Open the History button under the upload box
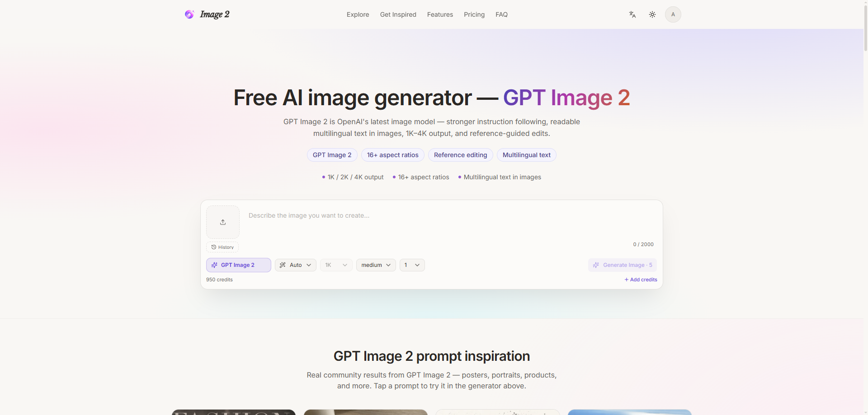The height and width of the screenshot is (415, 868). coord(222,247)
